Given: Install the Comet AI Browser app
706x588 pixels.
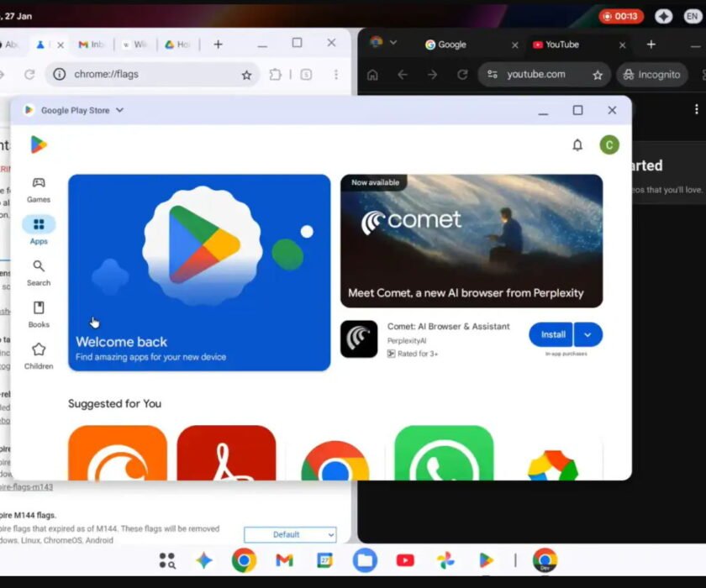Looking at the screenshot, I should (551, 333).
